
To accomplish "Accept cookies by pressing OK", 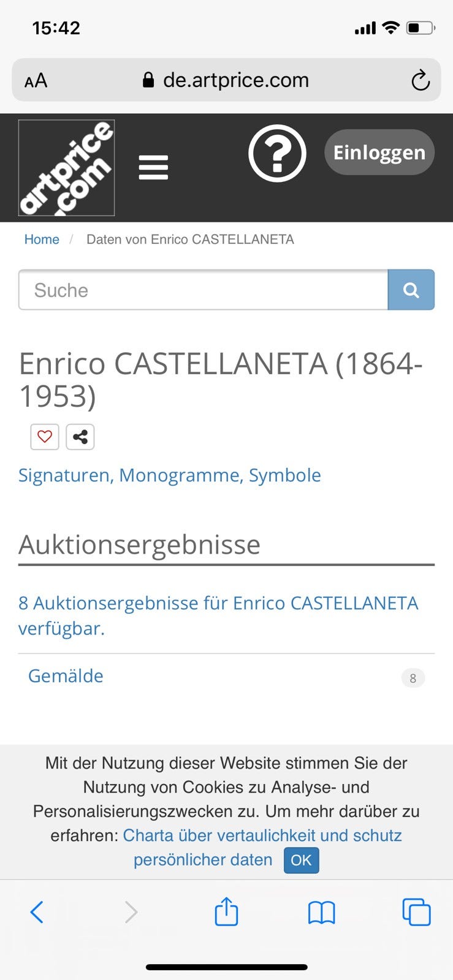I will click(300, 860).
